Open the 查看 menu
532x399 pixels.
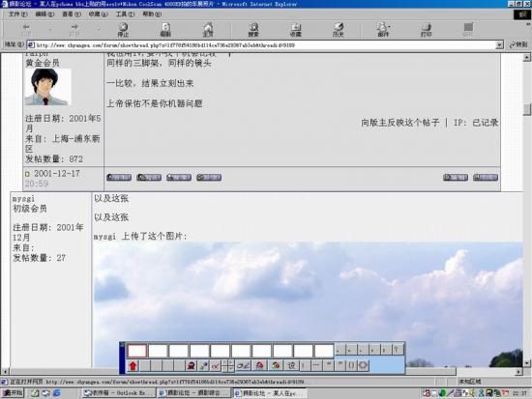point(72,14)
